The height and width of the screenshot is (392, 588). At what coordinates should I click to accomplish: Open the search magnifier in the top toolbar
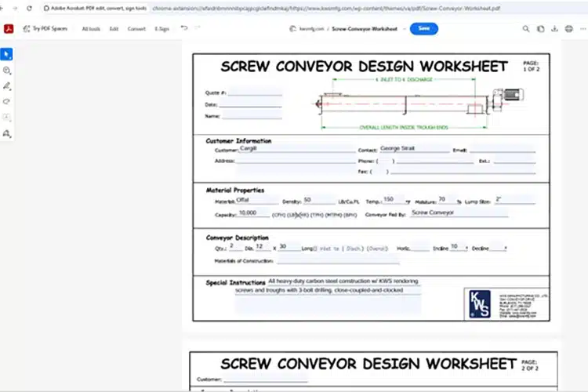[x=526, y=29]
